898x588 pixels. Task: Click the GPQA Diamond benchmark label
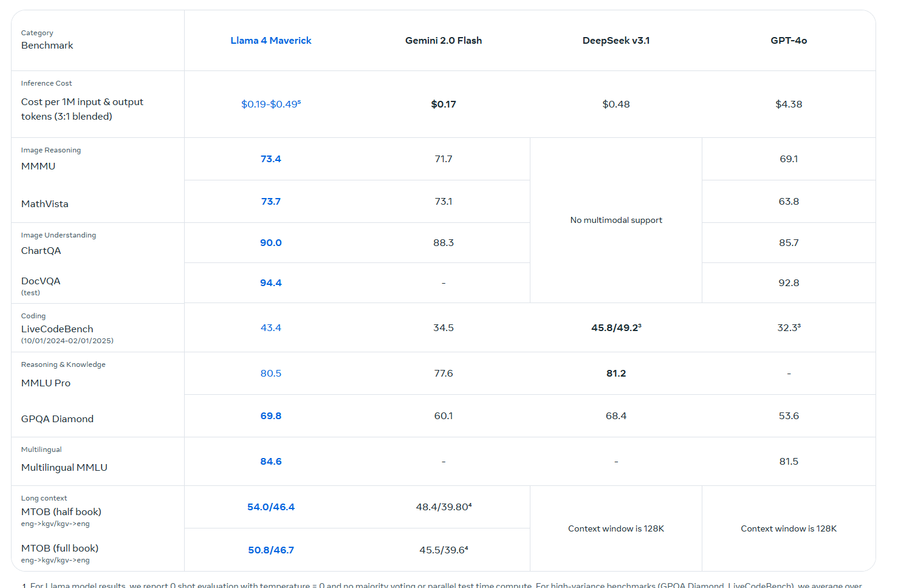[57, 419]
